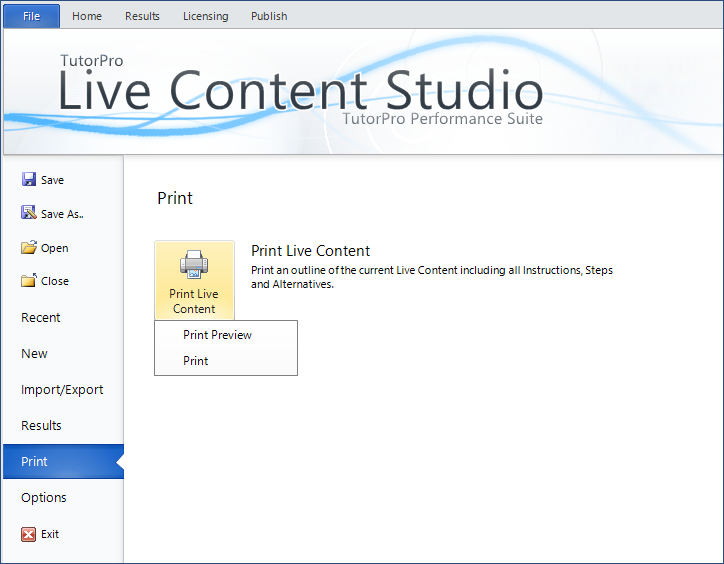
Task: Switch to the Results ribbon tab
Action: (x=142, y=16)
